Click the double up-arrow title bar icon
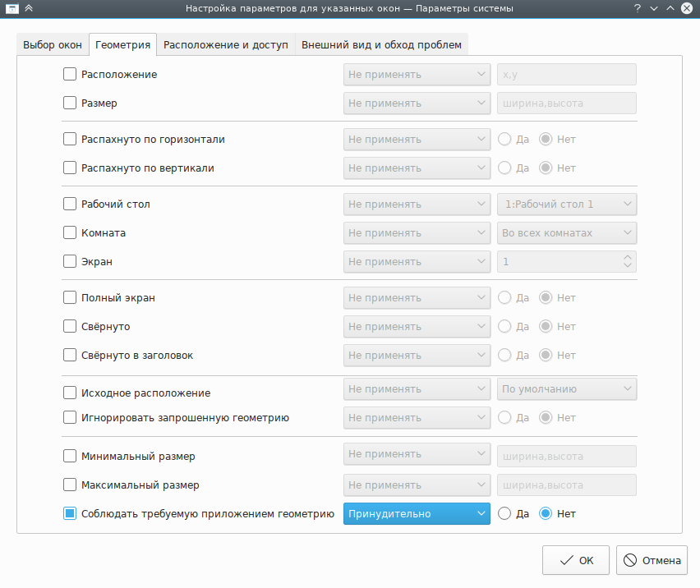The height and width of the screenshot is (588, 700). coord(30,8)
